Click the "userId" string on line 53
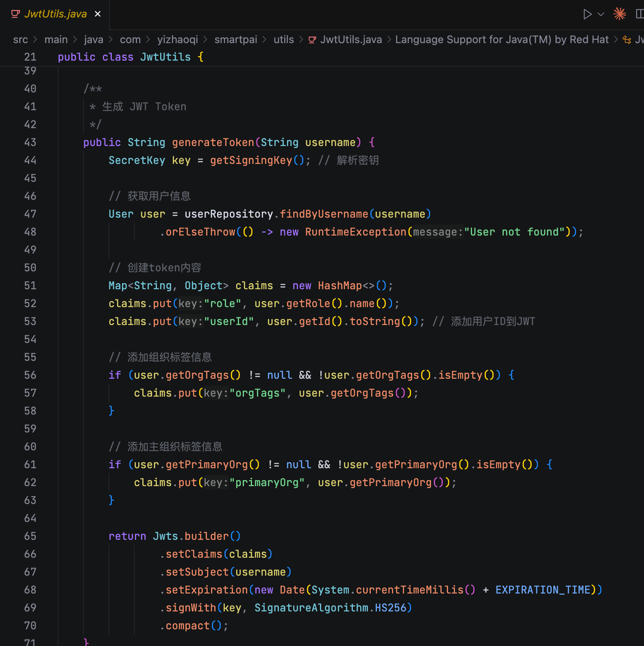644x646 pixels. pos(229,321)
